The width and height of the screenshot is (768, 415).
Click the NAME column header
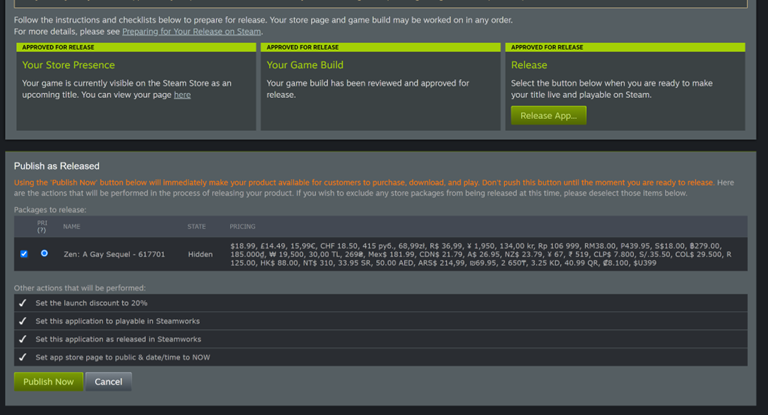click(72, 226)
